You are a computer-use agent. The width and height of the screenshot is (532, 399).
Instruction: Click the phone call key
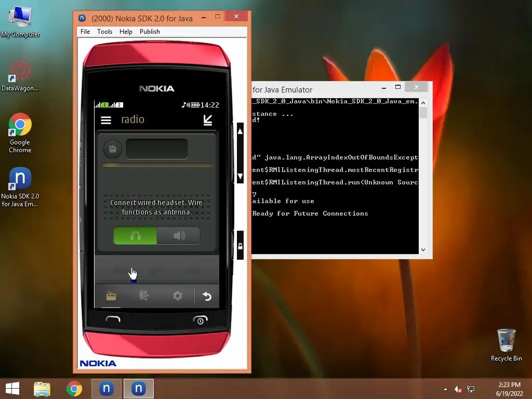[113, 319]
